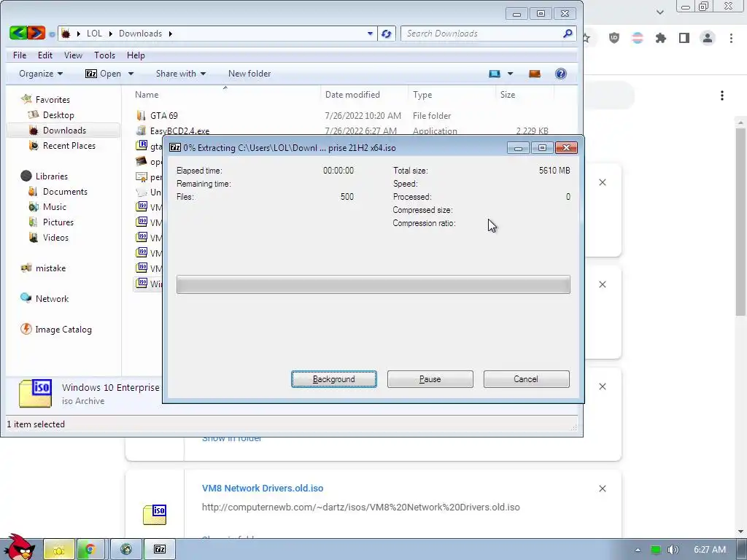Expand the address bar history dropdown arrow
This screenshot has width=747, height=560.
point(370,34)
